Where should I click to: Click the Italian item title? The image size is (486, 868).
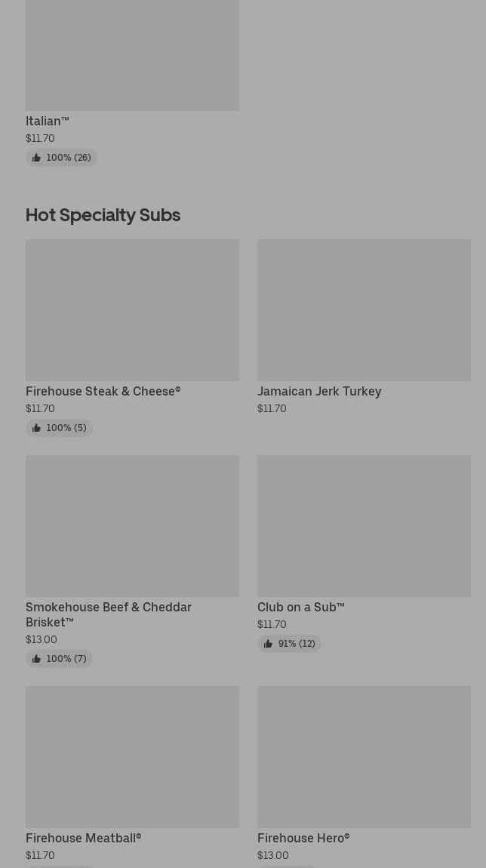click(47, 121)
